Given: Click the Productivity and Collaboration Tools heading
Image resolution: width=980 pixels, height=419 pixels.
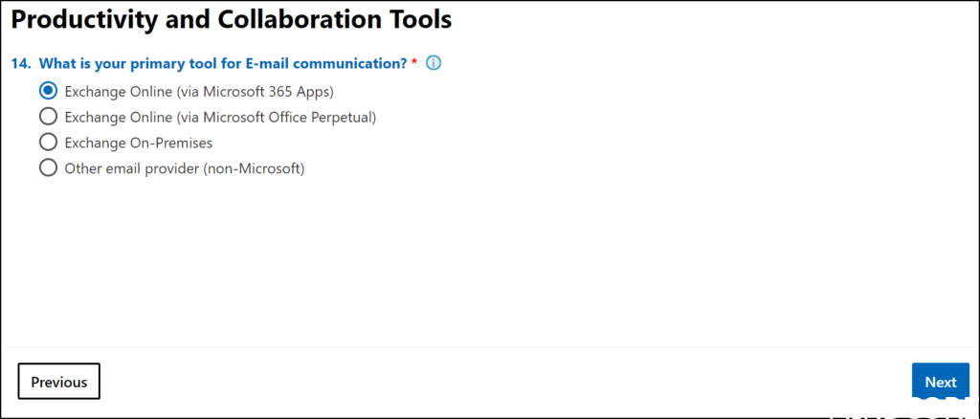Looking at the screenshot, I should pos(231,19).
